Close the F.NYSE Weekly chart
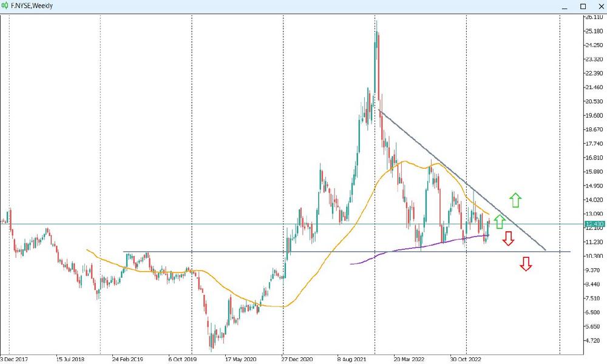Screen dimensions: 607x364 pos(599,6)
